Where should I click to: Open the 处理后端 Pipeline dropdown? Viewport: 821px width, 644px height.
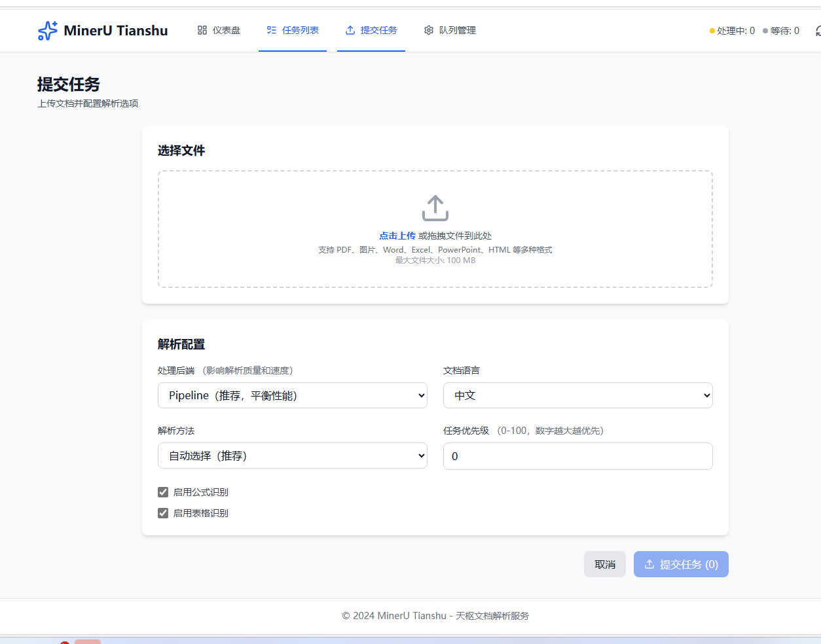[x=292, y=395]
